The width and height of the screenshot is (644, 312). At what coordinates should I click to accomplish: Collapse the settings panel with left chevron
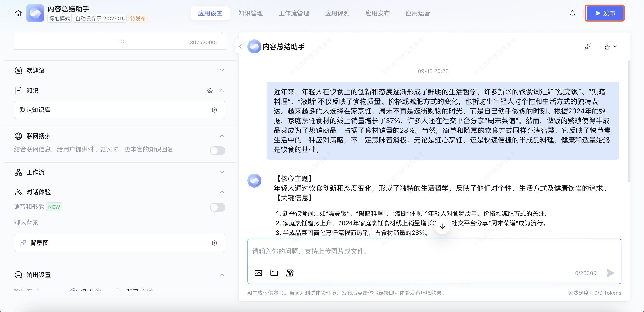[240, 46]
